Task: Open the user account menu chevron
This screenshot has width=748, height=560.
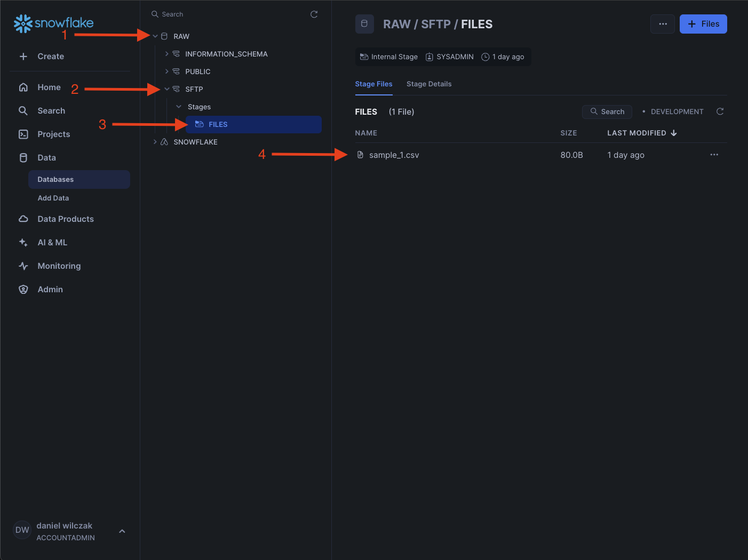Action: (x=122, y=531)
